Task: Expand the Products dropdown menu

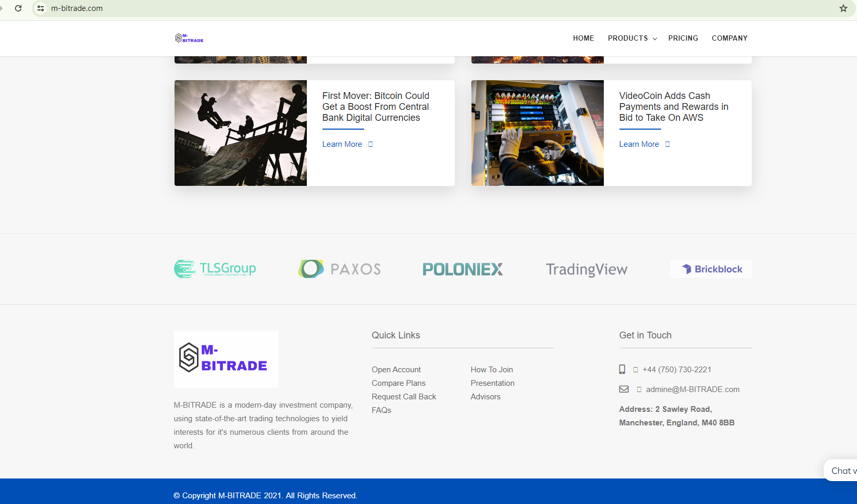Action: 632,38
